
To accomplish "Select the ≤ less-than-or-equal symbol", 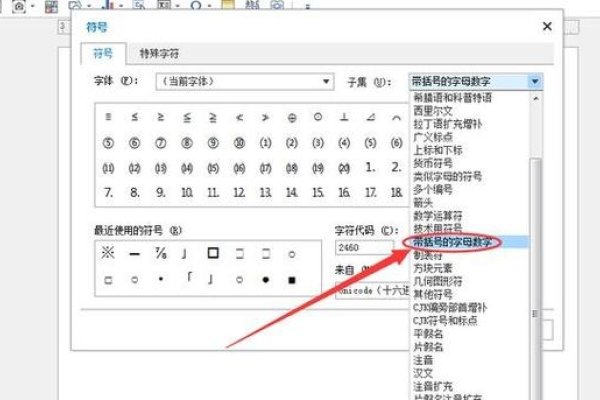I will pyautogui.click(x=134, y=117).
